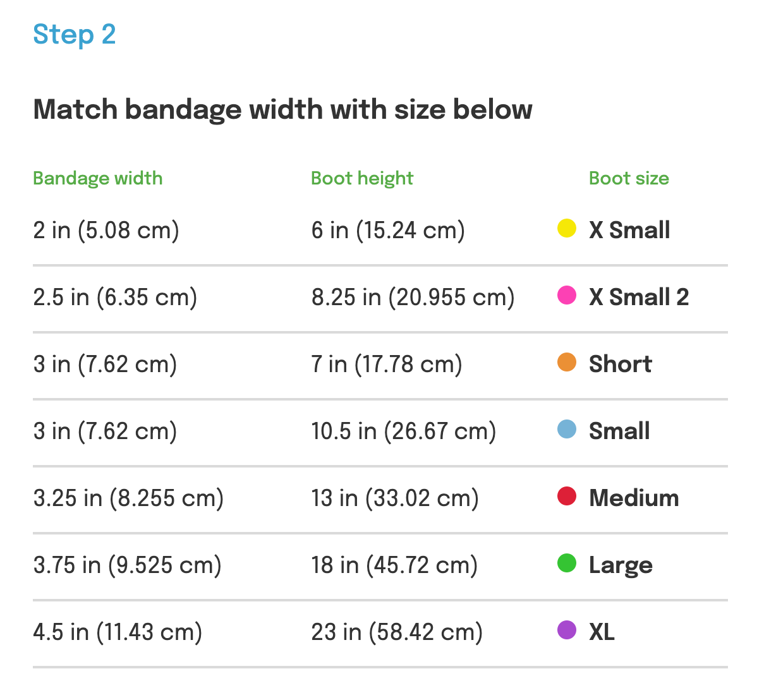Click the 23 in (58.42 cm) boot height
The image size is (776, 700).
[x=396, y=632]
